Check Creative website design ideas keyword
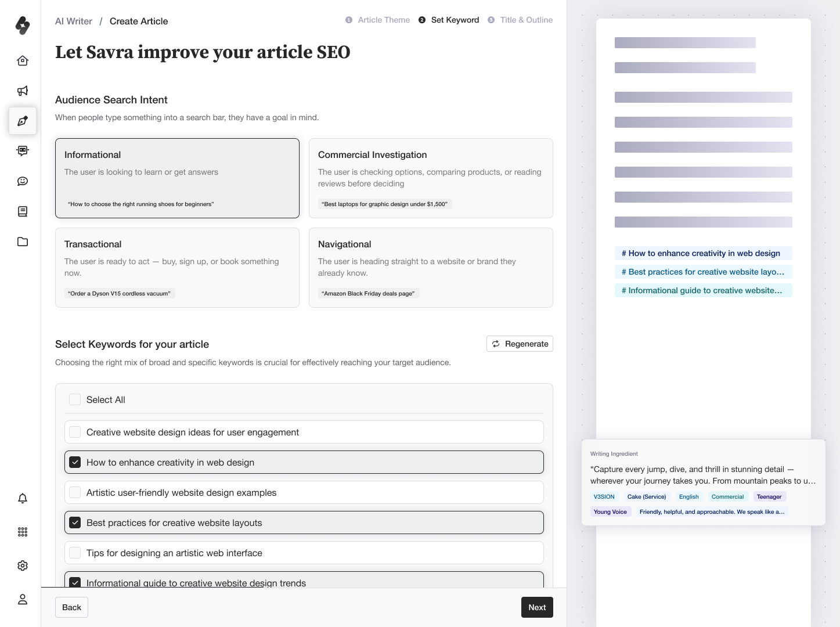Image resolution: width=840 pixels, height=627 pixels. point(75,432)
